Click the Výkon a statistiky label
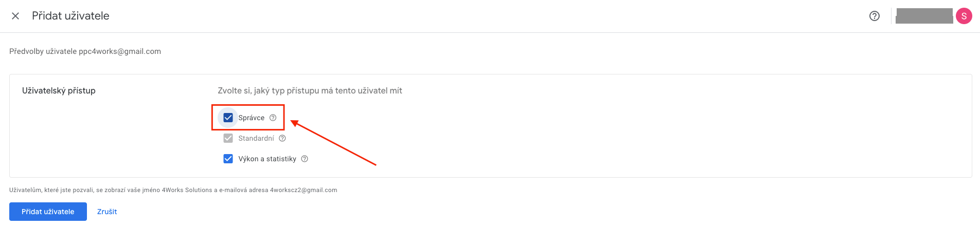Viewport: 980px width, 227px height. [x=268, y=159]
